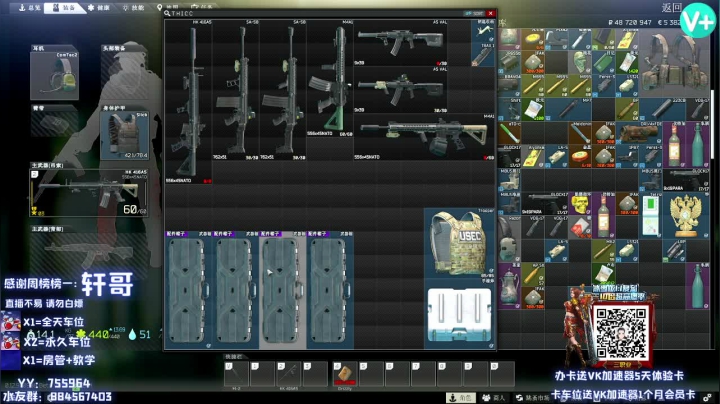Select the Slick body armor slot

124,135
